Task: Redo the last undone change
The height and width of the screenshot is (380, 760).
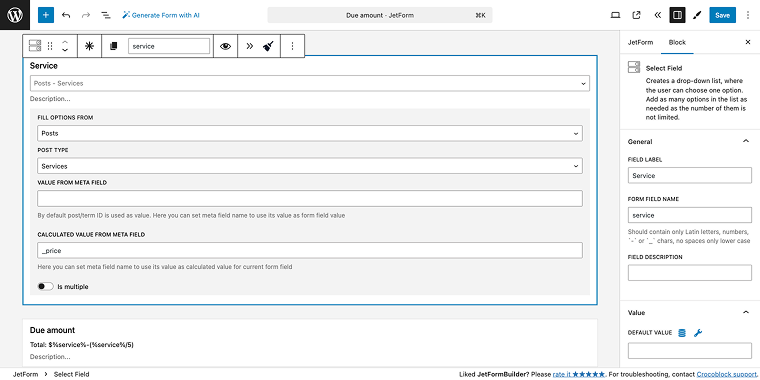Action: pyautogui.click(x=86, y=15)
